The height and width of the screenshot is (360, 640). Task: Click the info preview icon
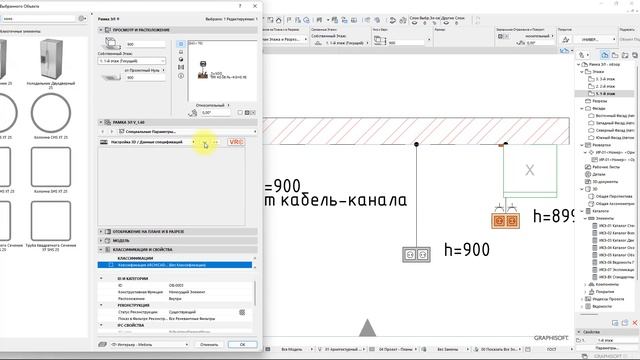pos(181,76)
